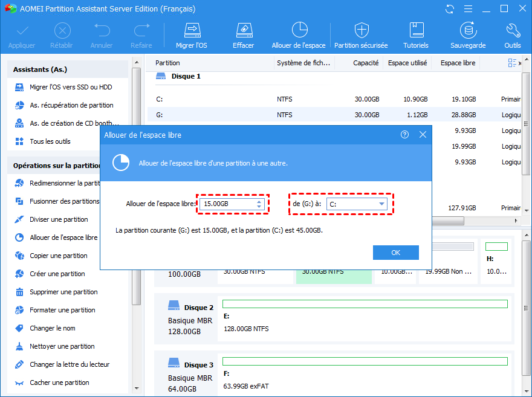
Task: Sort by Espace utilisé column header
Action: pyautogui.click(x=407, y=63)
